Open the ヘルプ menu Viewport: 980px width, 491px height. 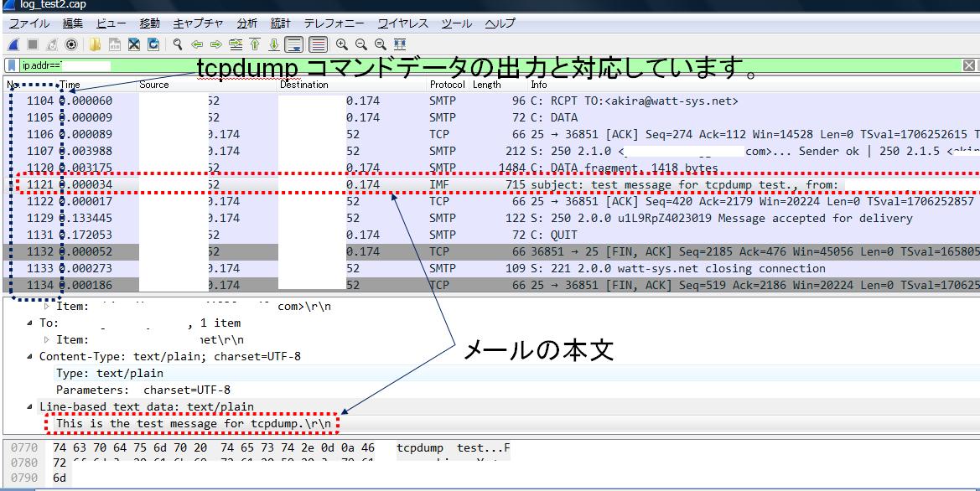pyautogui.click(x=500, y=23)
